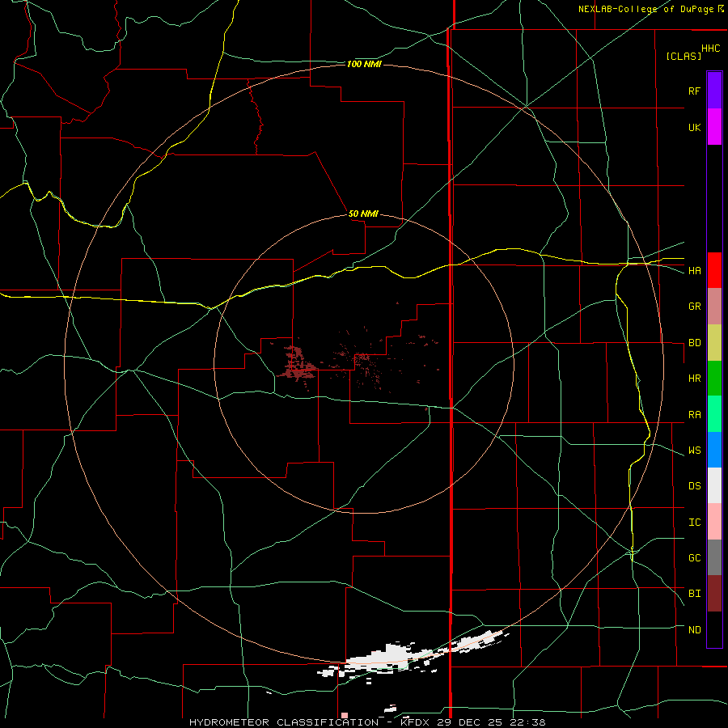
Task: Click the BD legend label
Action: point(694,343)
